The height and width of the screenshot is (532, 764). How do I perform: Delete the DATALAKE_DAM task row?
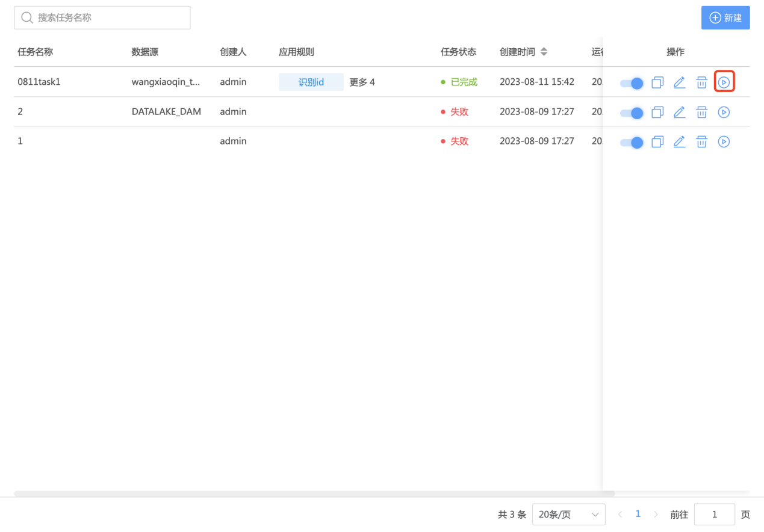[701, 112]
